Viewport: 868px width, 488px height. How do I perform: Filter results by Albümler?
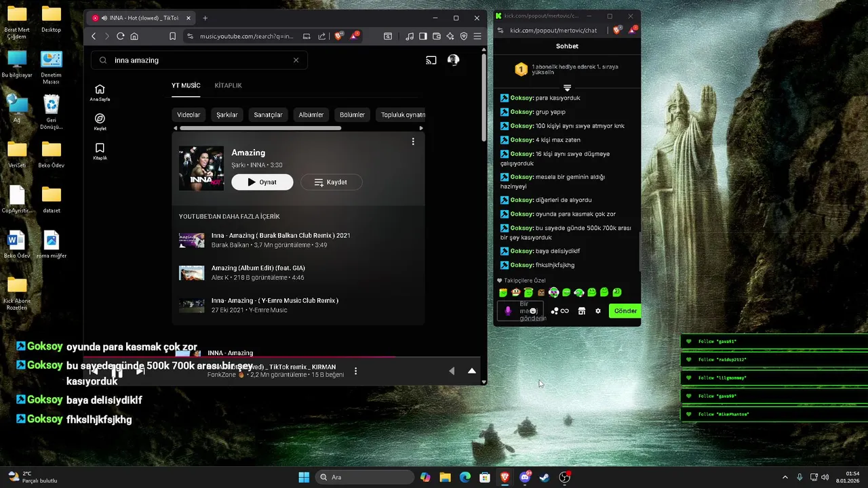(311, 115)
